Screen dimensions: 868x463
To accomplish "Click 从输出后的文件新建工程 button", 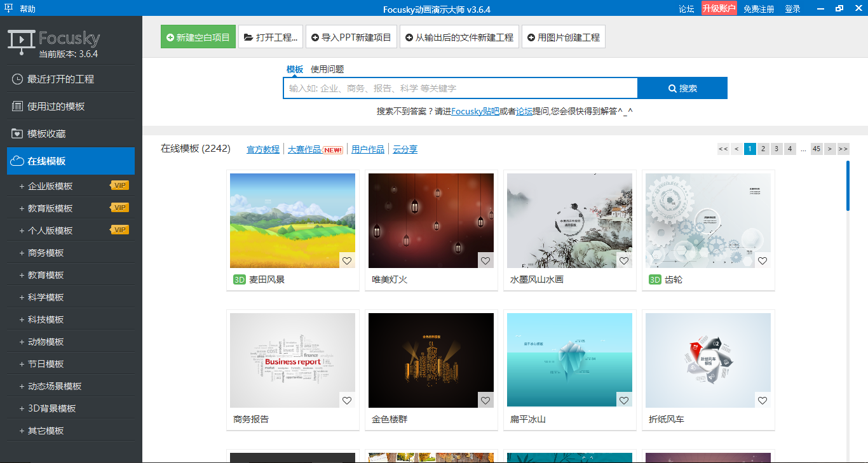I will 459,37.
